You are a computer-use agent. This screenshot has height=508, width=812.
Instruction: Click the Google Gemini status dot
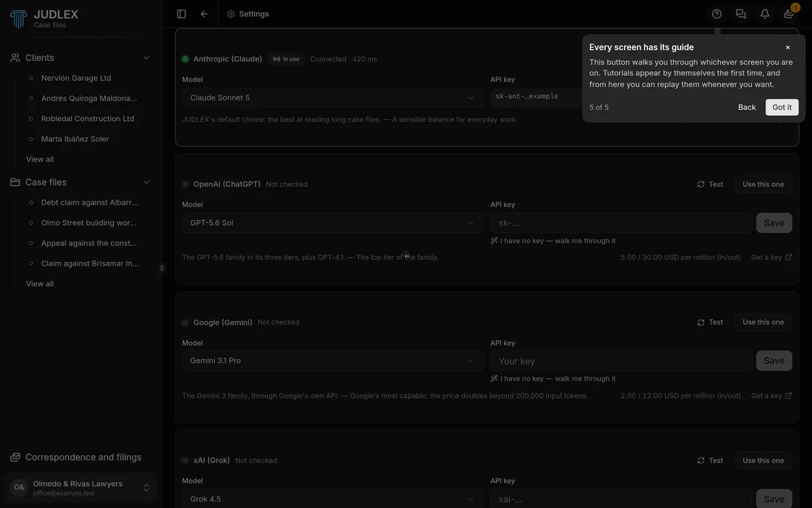pyautogui.click(x=185, y=322)
